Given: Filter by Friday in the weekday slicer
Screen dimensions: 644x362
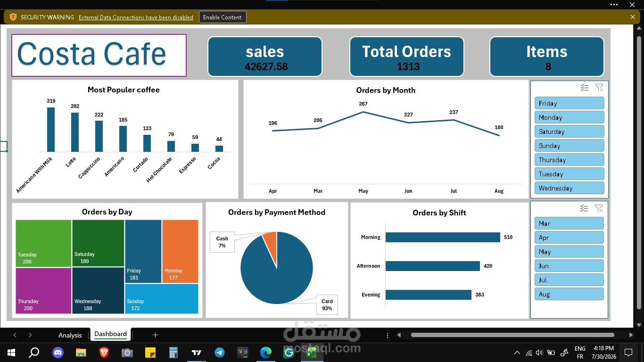Looking at the screenshot, I should (569, 103).
